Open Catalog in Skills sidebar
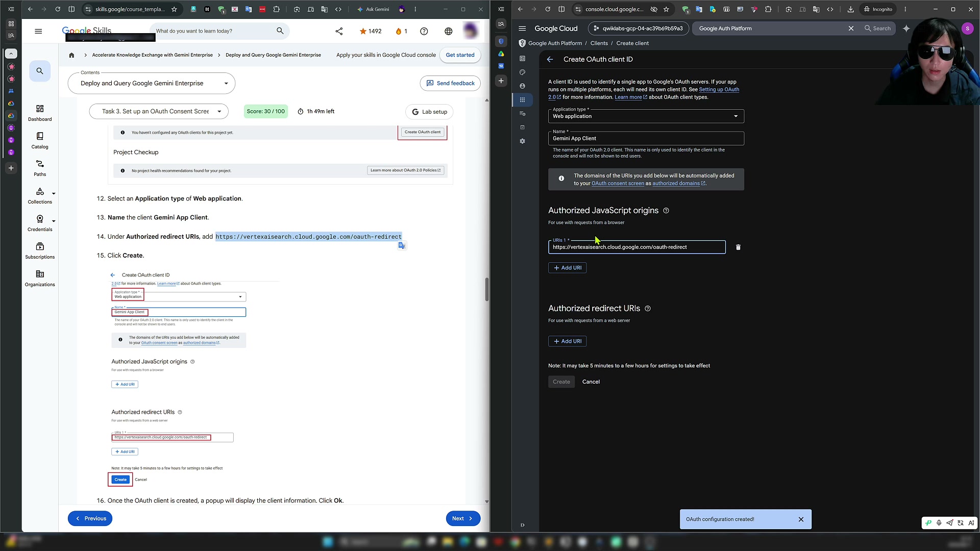 40,140
